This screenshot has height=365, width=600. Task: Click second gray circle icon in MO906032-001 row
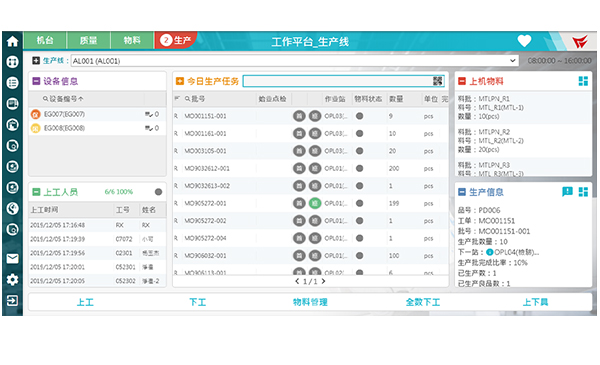(315, 256)
